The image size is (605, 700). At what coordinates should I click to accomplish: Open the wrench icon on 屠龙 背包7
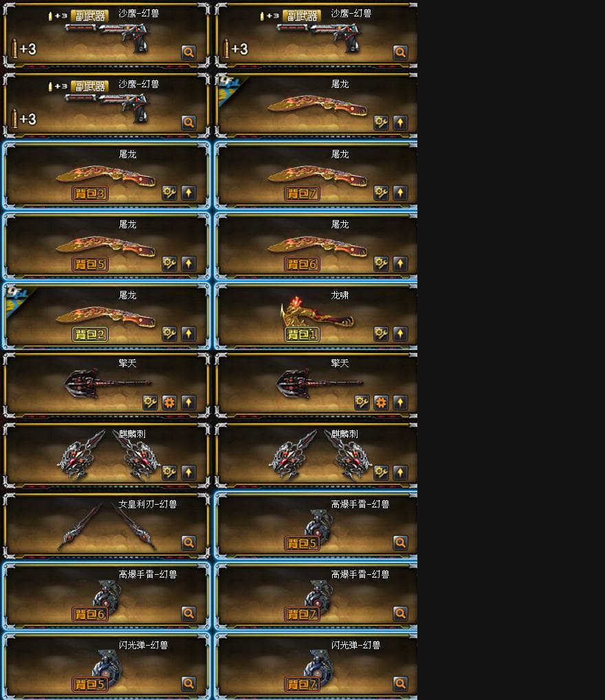point(381,193)
